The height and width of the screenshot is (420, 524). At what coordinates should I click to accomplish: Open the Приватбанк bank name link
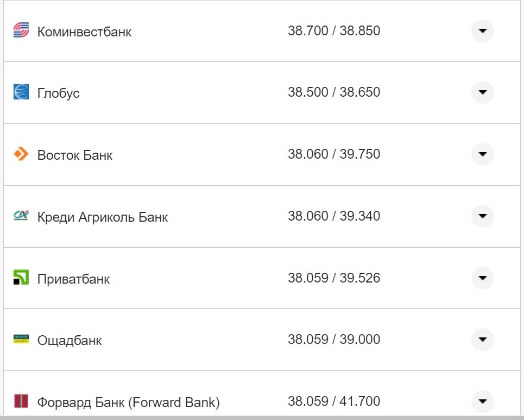click(73, 279)
